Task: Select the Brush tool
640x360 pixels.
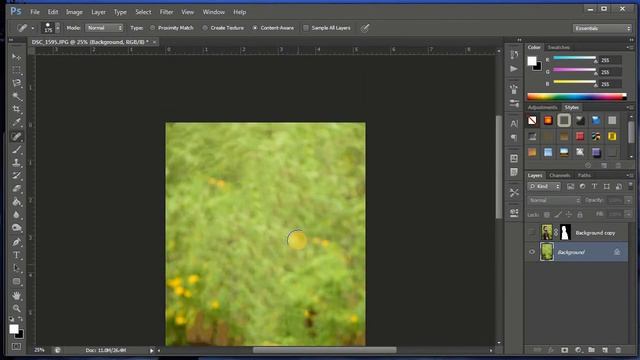Action: 16,150
